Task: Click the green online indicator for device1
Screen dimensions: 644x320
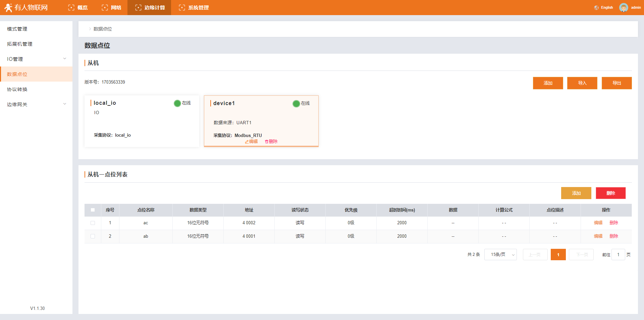Action: click(296, 104)
